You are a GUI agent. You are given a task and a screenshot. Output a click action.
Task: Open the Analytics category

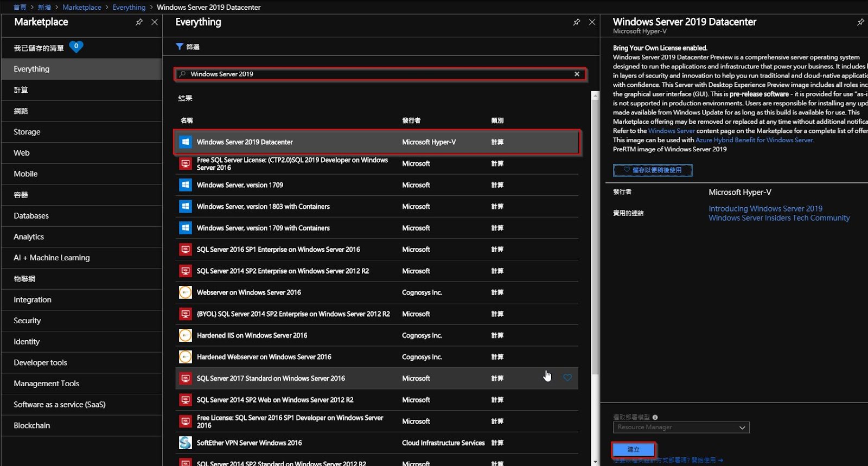[x=82, y=237]
